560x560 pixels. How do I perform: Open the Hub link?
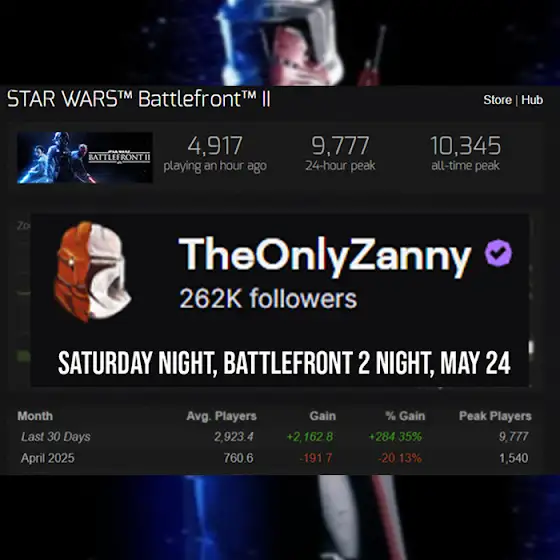532,100
